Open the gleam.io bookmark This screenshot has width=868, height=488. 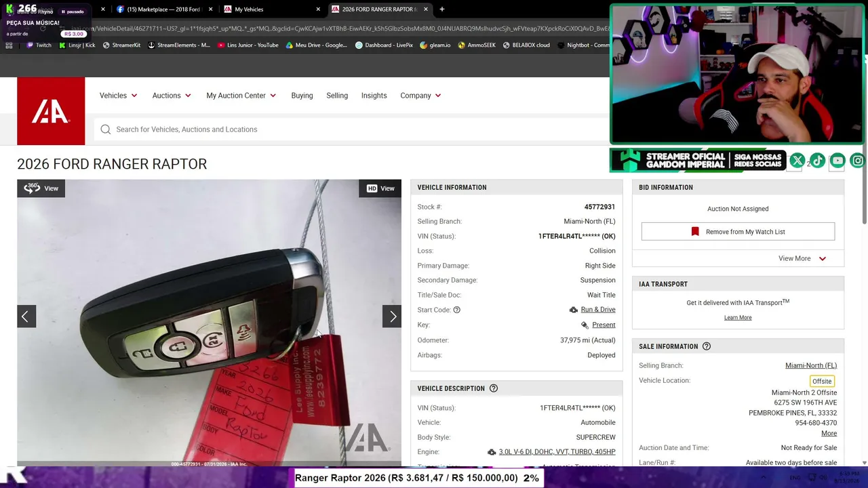click(x=435, y=45)
